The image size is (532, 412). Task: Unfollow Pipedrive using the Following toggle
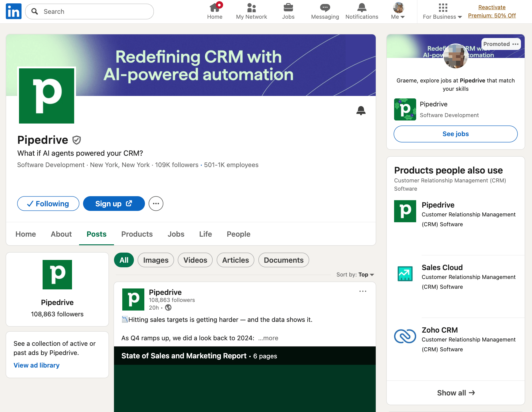pyautogui.click(x=48, y=204)
